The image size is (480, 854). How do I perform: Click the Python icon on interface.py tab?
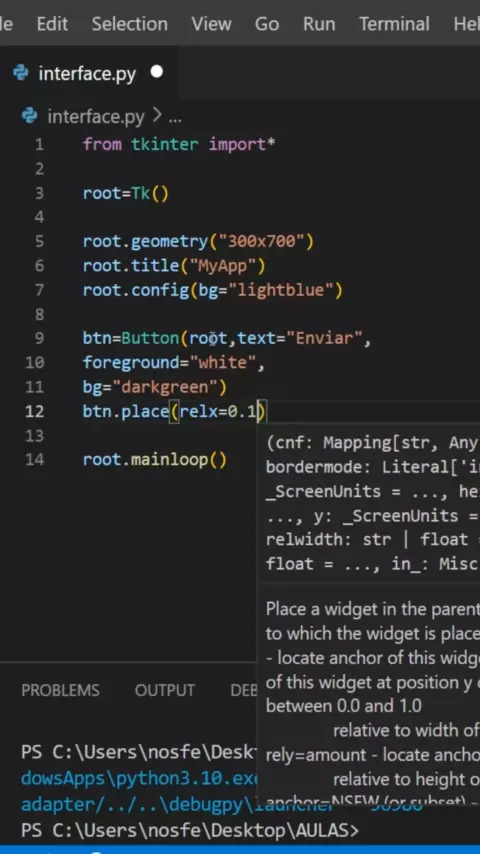click(21, 73)
